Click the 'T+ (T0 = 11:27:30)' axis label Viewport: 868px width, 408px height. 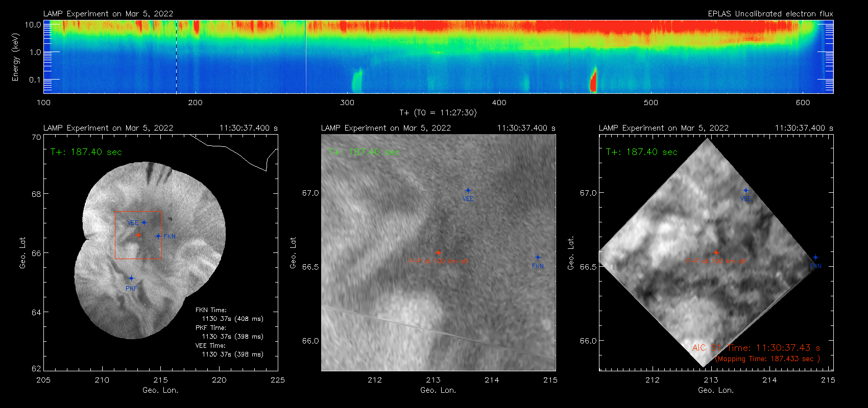point(438,113)
